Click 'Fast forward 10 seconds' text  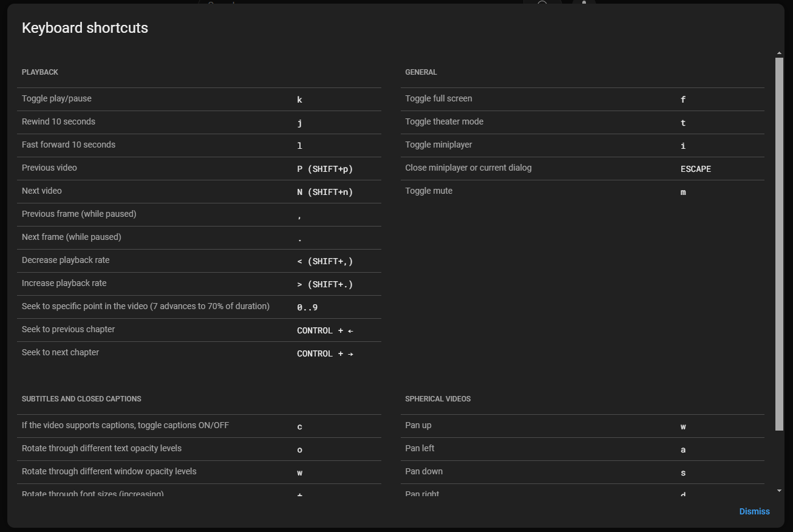click(69, 145)
